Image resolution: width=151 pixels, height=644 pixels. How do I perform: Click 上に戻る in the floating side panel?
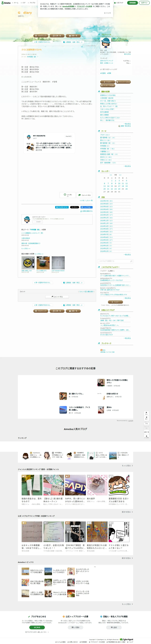(x=147, y=437)
